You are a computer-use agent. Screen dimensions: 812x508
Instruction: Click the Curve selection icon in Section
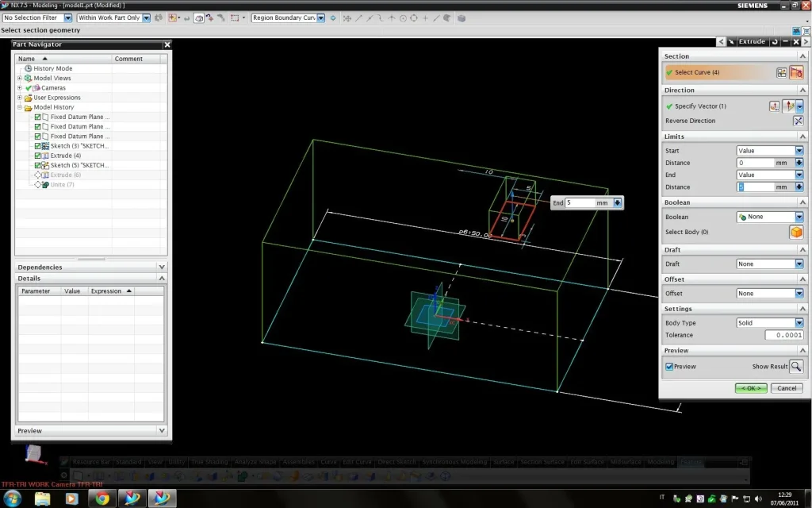(x=796, y=72)
